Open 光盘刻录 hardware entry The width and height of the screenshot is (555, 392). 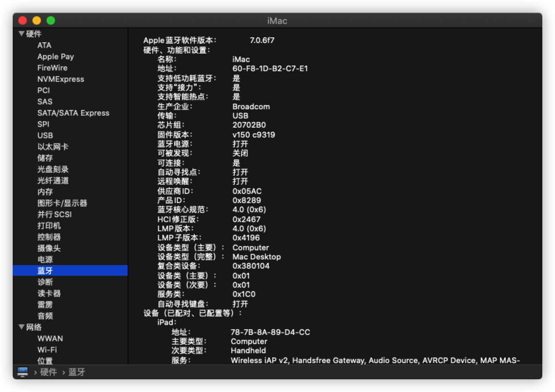click(x=53, y=169)
